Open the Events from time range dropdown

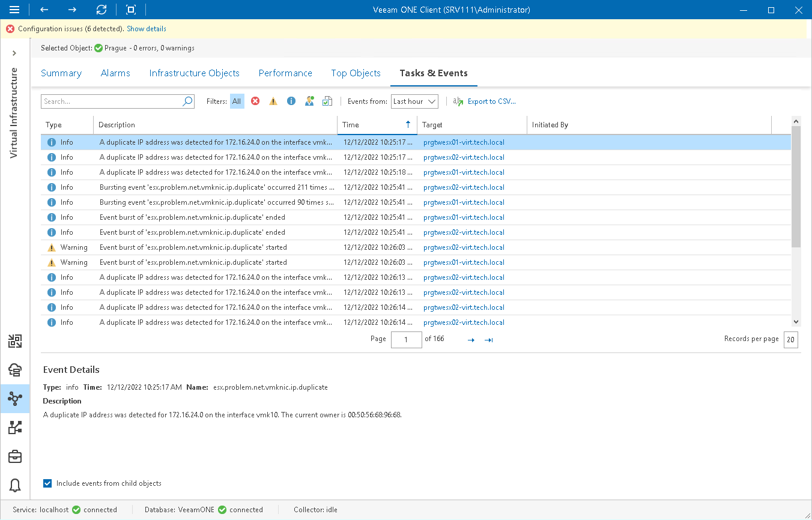(x=414, y=101)
